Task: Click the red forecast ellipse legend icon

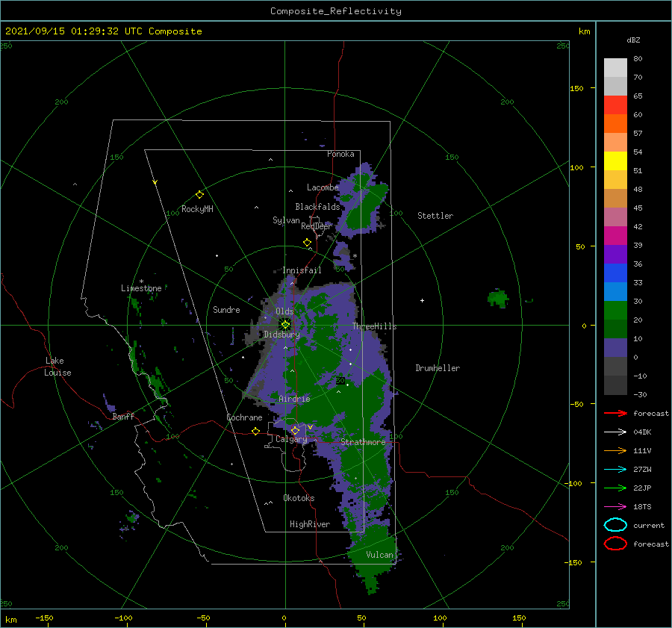Action: [x=615, y=544]
